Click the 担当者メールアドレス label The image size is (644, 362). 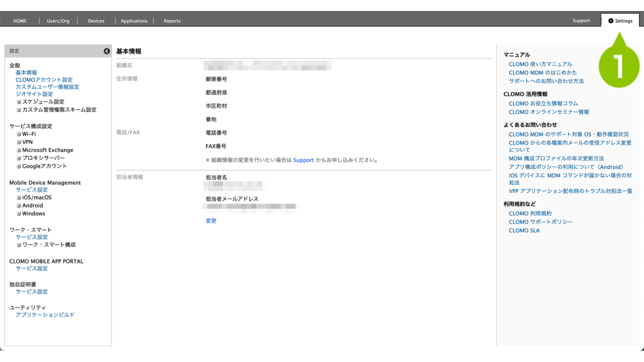click(x=232, y=199)
